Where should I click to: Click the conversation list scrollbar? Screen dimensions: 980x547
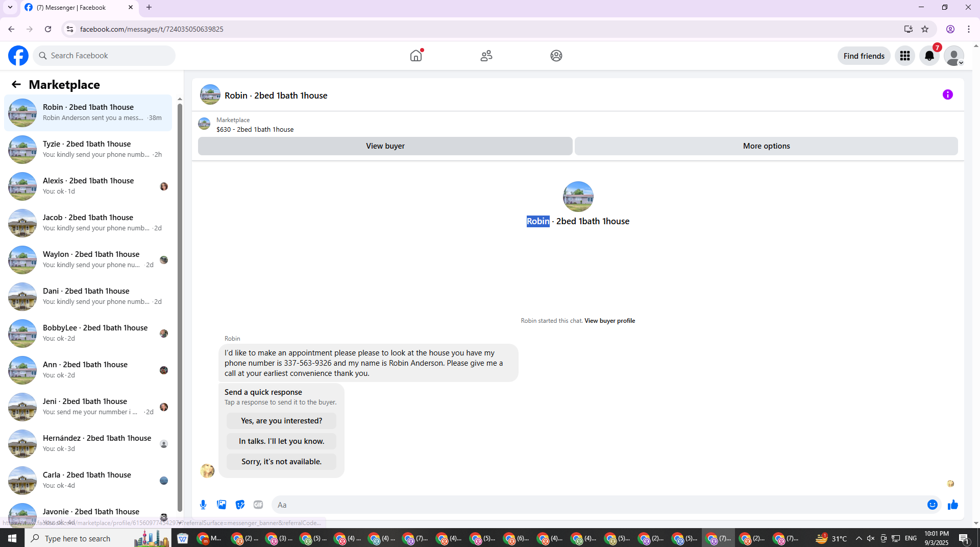(x=180, y=306)
